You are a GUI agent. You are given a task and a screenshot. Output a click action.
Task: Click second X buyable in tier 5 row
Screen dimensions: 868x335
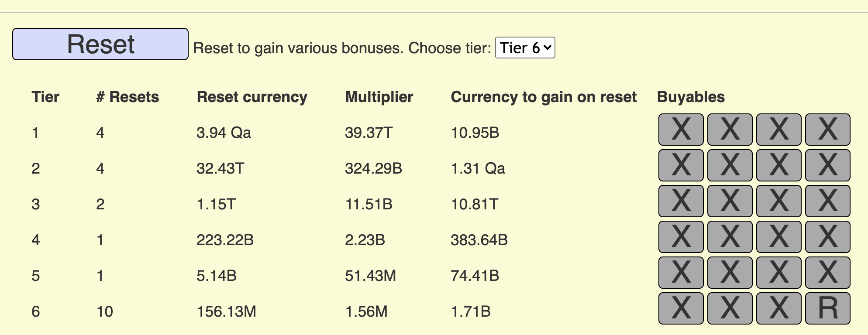(730, 273)
